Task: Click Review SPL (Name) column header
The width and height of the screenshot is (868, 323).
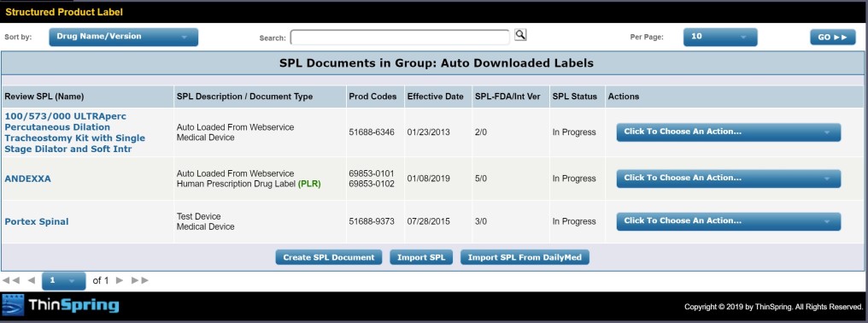Action: pos(44,97)
